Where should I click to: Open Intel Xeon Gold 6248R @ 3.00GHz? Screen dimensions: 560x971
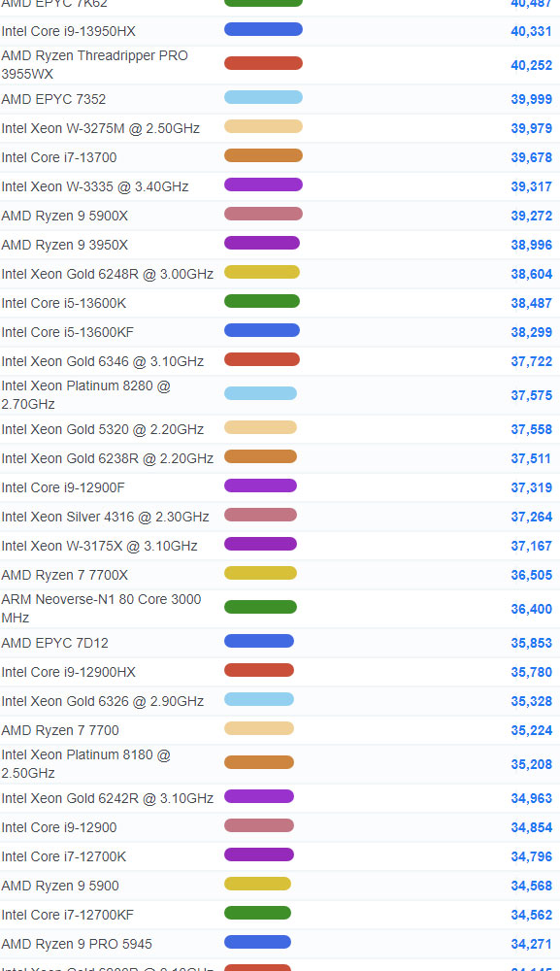107,274
